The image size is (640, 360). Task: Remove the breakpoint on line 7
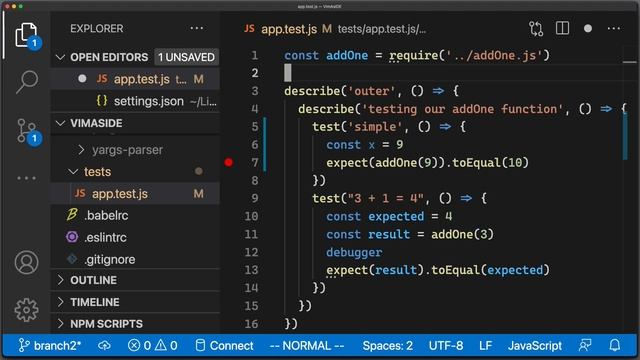click(229, 162)
